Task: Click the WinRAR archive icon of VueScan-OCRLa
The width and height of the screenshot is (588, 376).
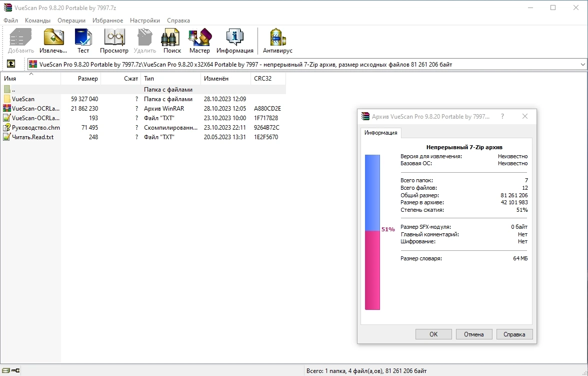Action: point(7,109)
